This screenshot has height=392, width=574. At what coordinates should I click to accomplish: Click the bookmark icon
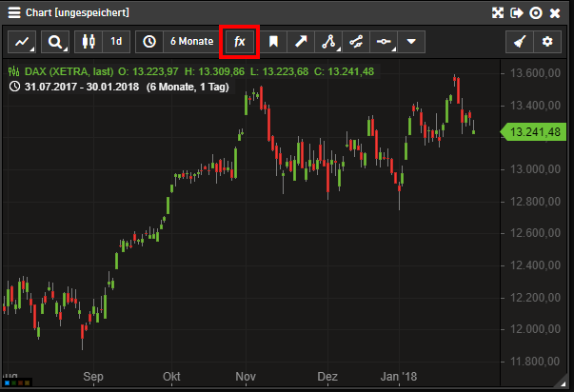(x=273, y=42)
